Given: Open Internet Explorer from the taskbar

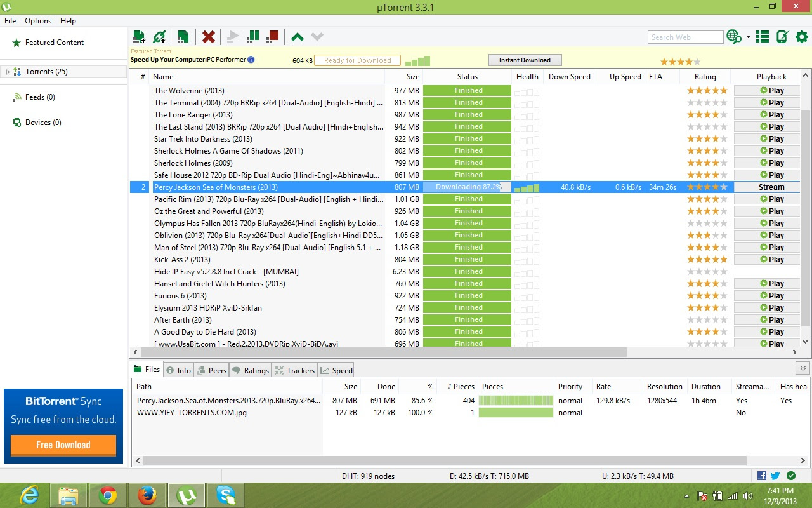Looking at the screenshot, I should point(29,495).
